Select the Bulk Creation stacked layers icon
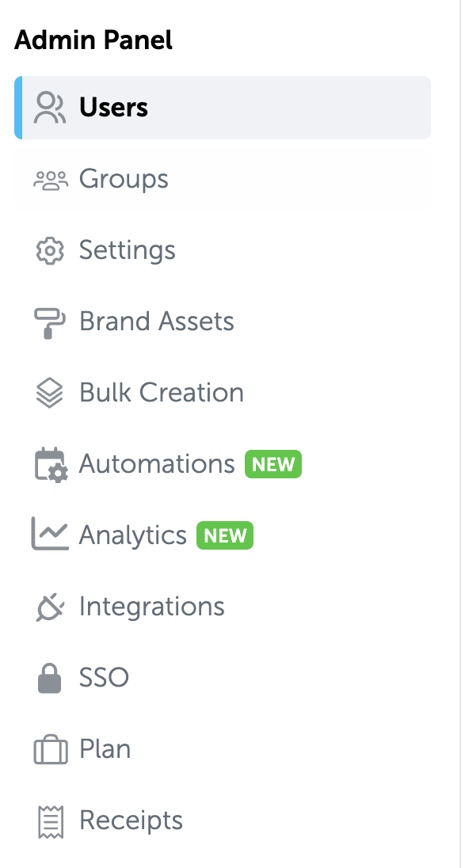Image resolution: width=465 pixels, height=868 pixels. coord(50,393)
